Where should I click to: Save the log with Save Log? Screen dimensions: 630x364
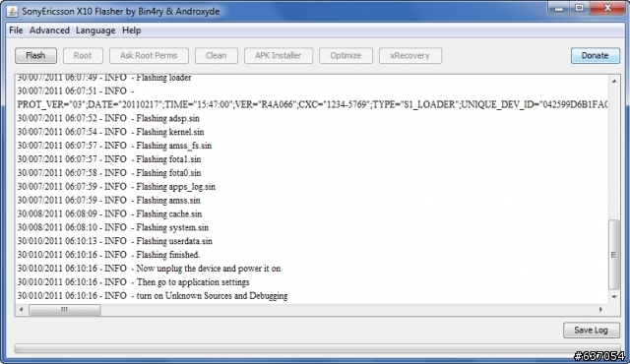pyautogui.click(x=591, y=330)
